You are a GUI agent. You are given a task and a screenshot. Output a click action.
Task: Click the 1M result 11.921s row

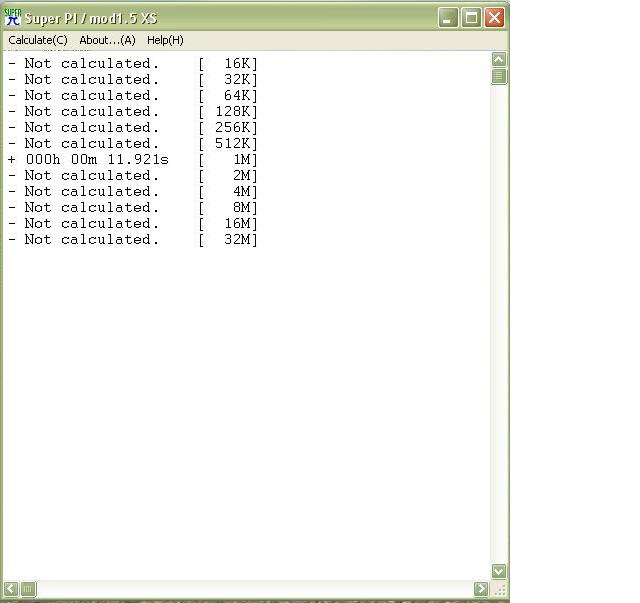133,160
